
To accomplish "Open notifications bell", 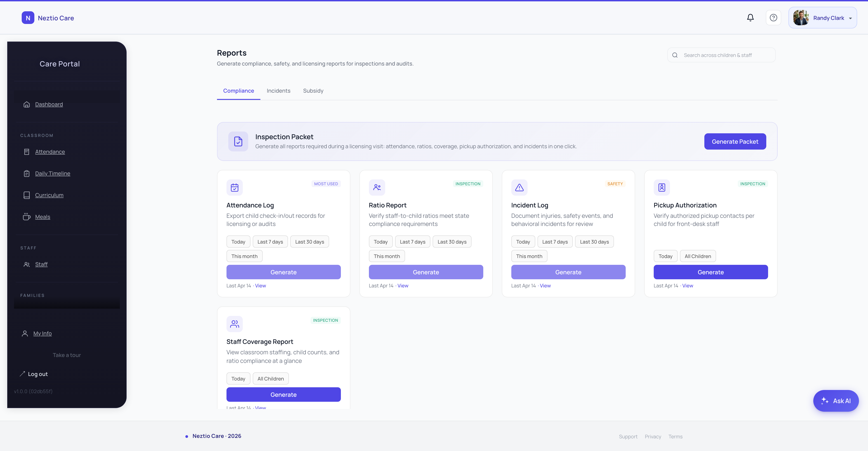I will (750, 18).
